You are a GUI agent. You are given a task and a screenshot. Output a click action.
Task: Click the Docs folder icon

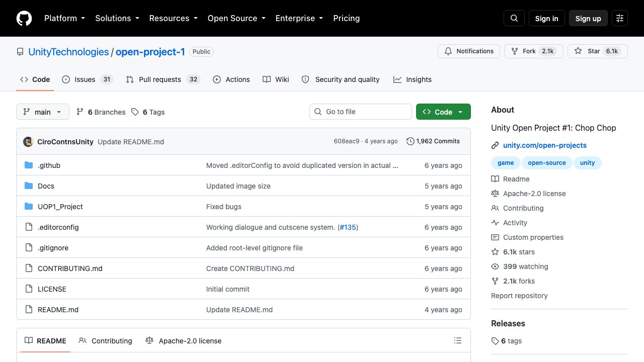point(29,186)
